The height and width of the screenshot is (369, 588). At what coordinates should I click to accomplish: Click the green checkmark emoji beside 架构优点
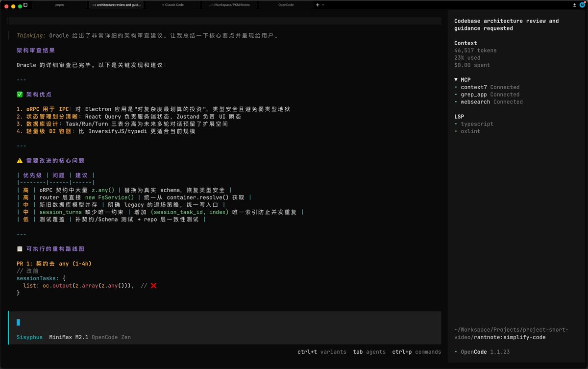pos(20,95)
